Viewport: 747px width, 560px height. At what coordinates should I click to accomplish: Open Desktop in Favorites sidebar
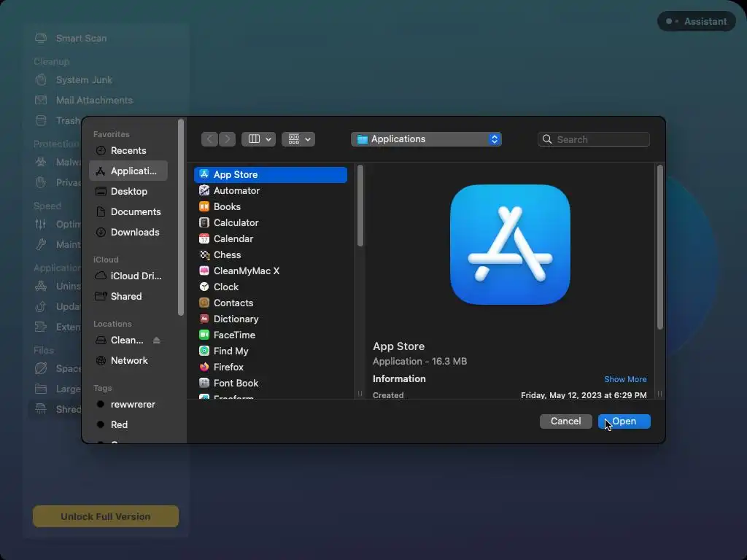(128, 192)
